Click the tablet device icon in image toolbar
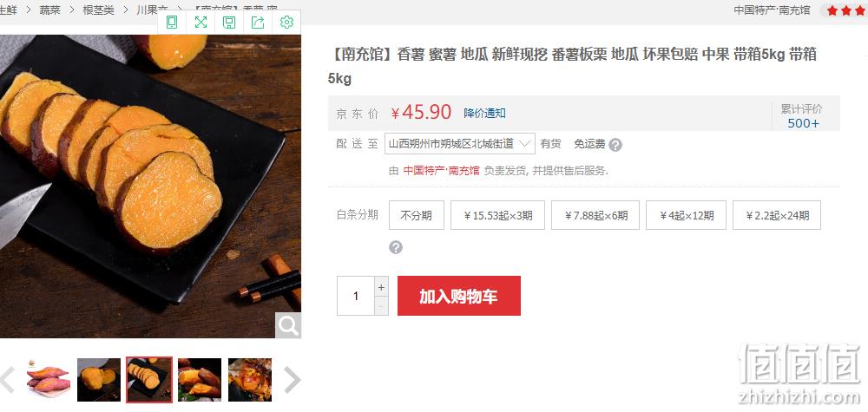The image size is (868, 412). 172,23
